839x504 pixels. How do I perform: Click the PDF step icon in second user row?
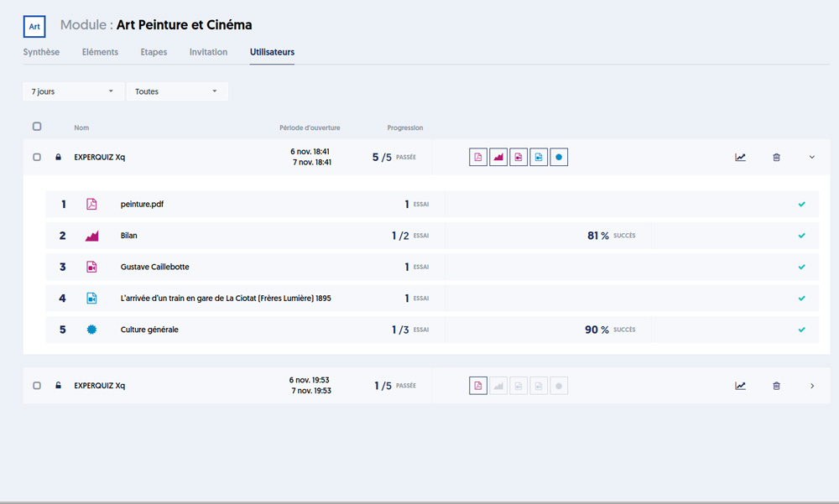[x=478, y=386]
